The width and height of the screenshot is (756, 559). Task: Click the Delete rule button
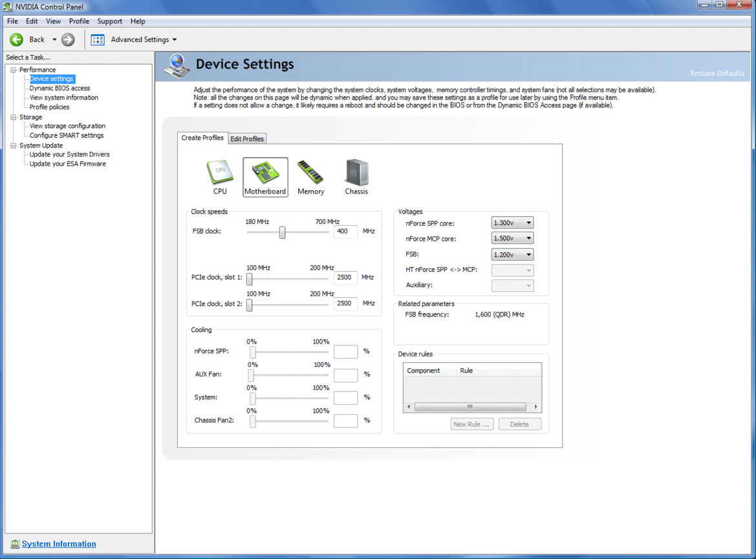point(520,424)
